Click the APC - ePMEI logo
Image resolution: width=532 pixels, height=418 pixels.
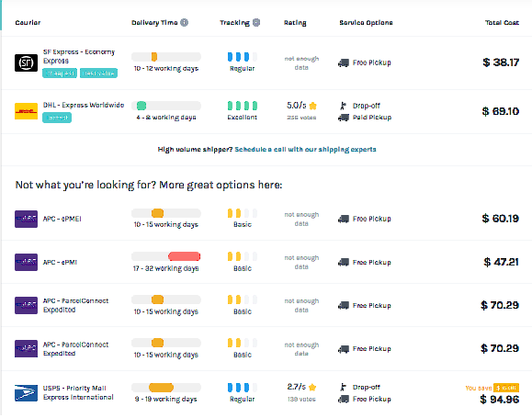[x=26, y=219]
